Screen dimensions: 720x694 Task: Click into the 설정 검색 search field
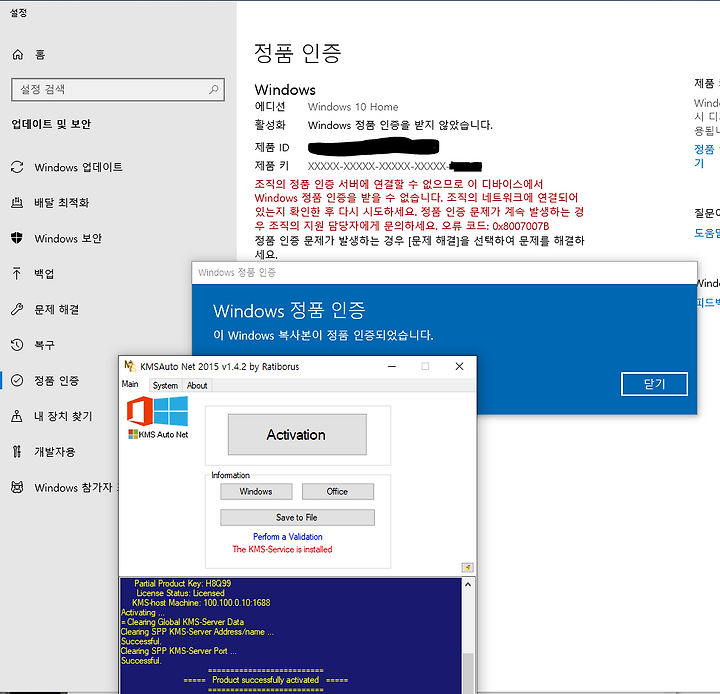[118, 89]
